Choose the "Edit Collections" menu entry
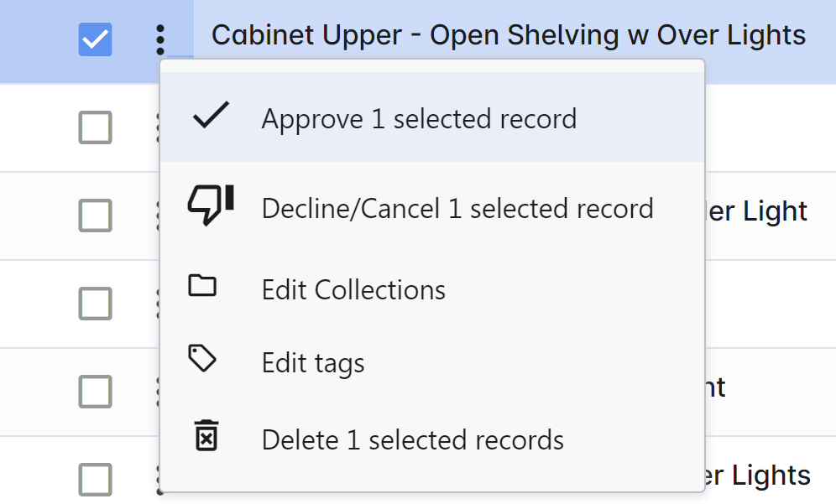 tap(353, 290)
